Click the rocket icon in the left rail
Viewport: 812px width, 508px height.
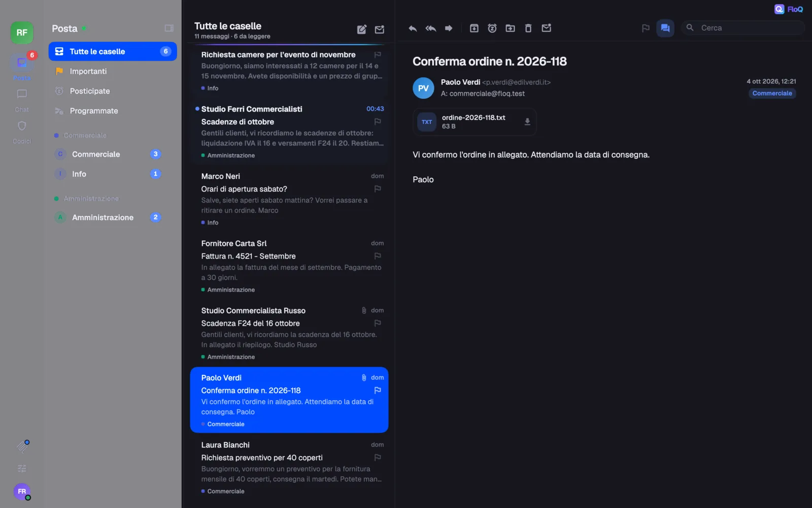[x=22, y=446]
